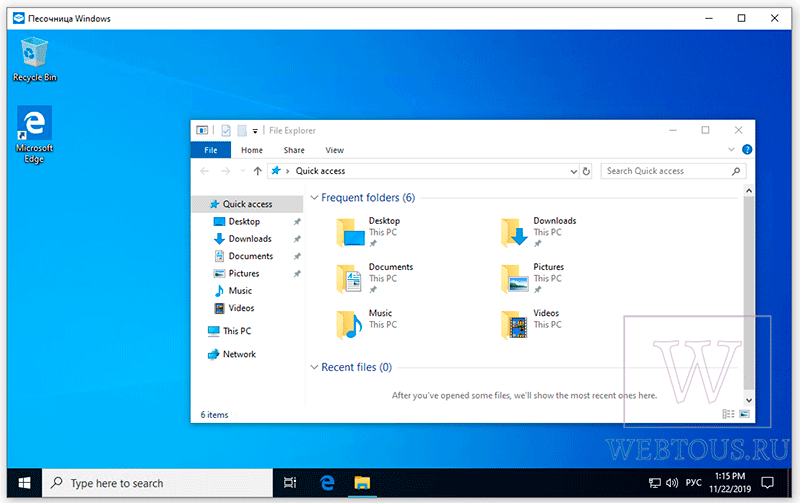Select Pictures in navigation pane
800x503 pixels.
244,273
